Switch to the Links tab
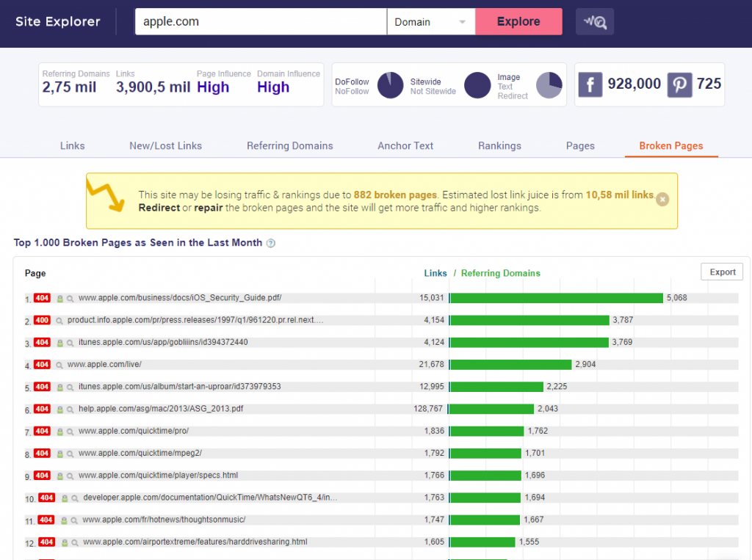Image resolution: width=752 pixels, height=560 pixels. [x=73, y=146]
